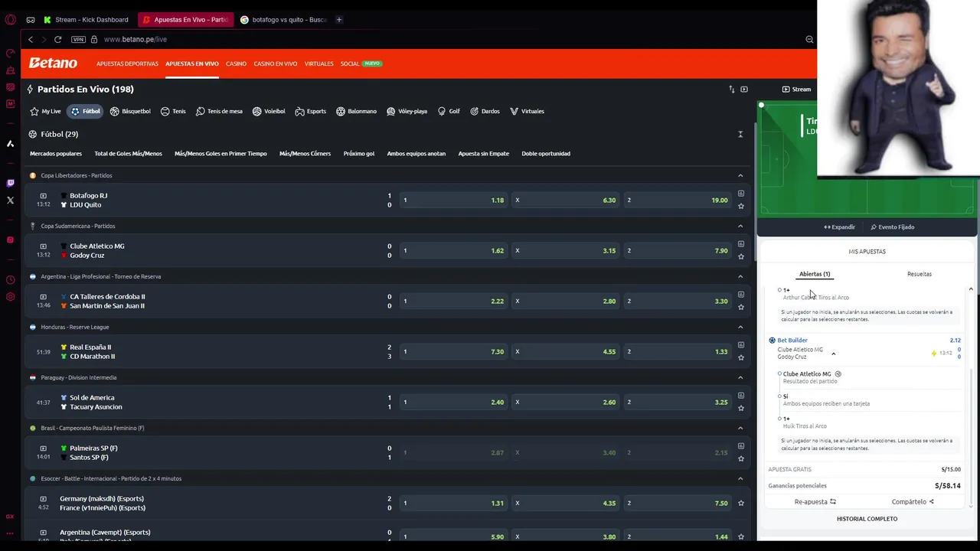Screen dimensions: 980x551
Task: Toggle the Evento Fijado pin
Action: 892,227
